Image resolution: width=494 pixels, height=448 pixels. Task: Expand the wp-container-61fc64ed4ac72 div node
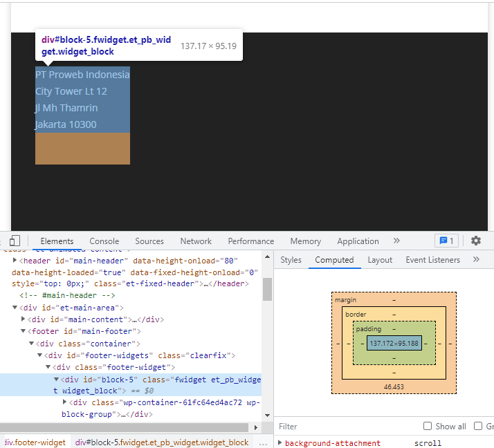(64, 402)
